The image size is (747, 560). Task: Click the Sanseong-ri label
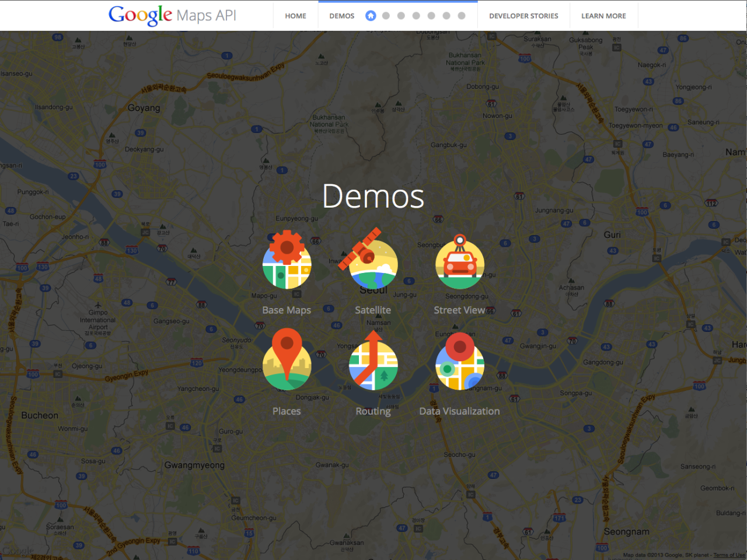(x=698, y=467)
